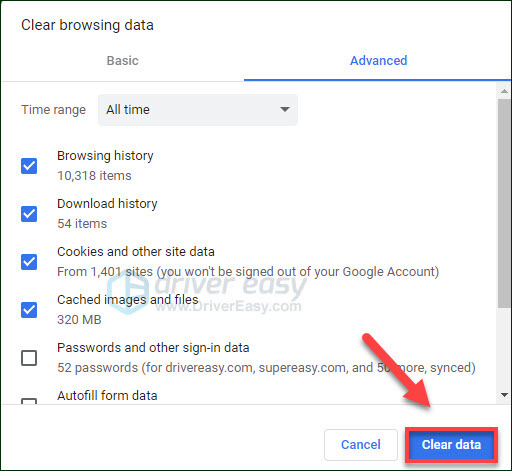Click the dropdown arrow next to All time
Viewport: 512px width, 471px height.
[285, 109]
